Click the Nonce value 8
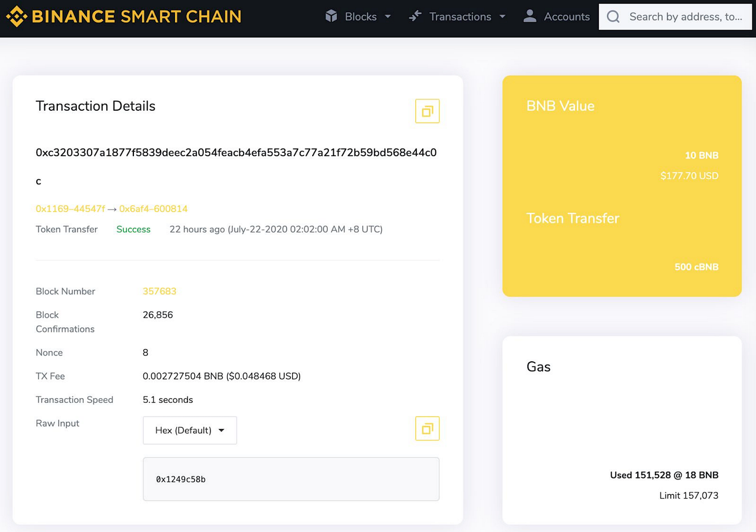This screenshot has width=756, height=532. (145, 353)
